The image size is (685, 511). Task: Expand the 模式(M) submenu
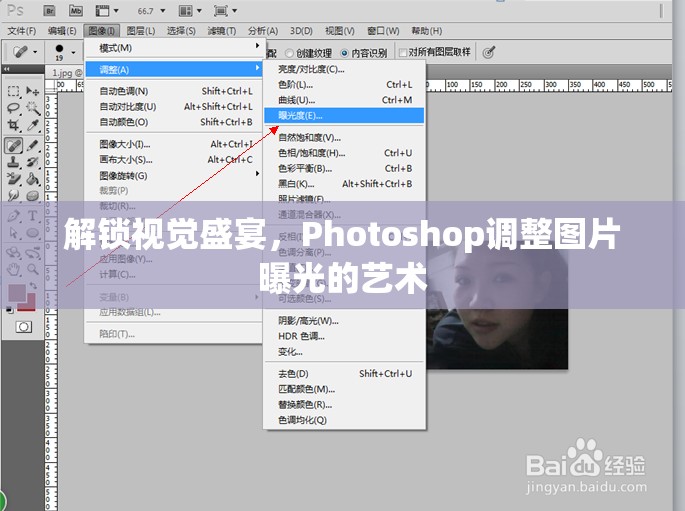click(x=174, y=48)
